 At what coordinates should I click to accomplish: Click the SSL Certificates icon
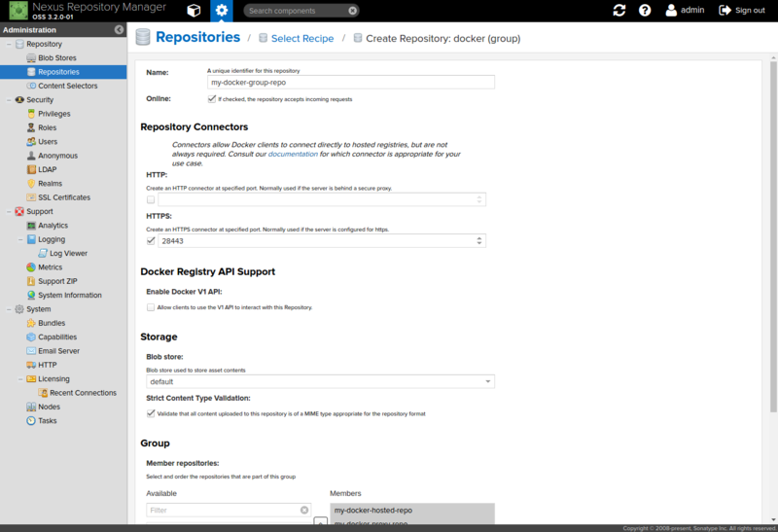[x=31, y=197]
